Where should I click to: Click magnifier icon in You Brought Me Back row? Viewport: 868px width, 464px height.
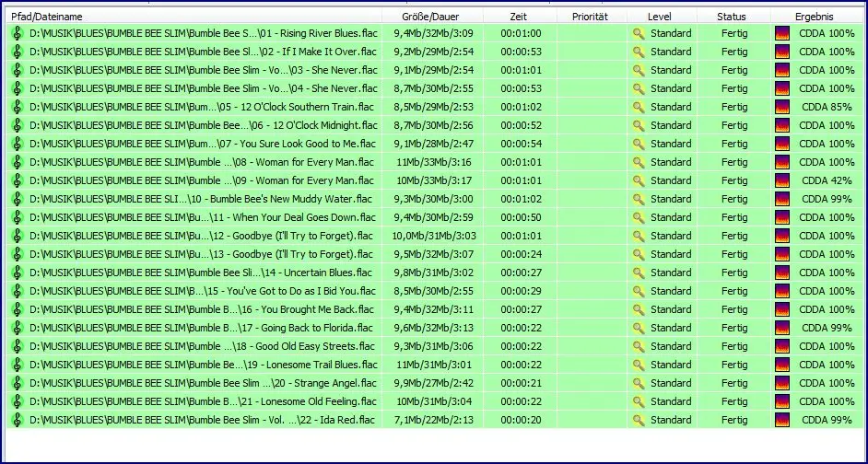(x=639, y=309)
